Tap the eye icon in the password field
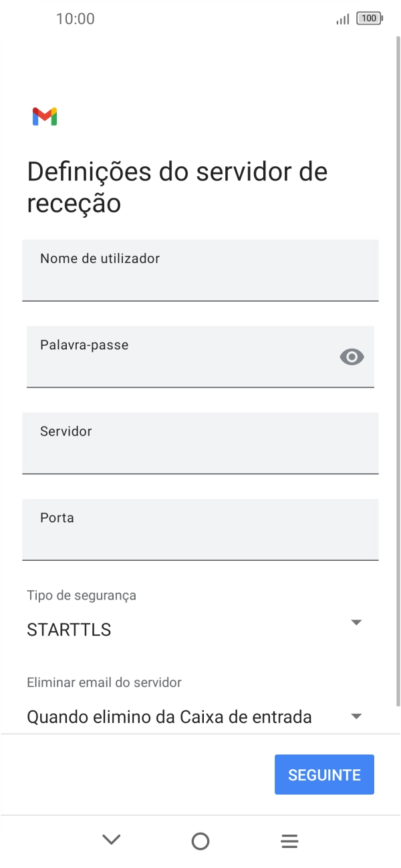The height and width of the screenshot is (868, 401). [x=352, y=357]
